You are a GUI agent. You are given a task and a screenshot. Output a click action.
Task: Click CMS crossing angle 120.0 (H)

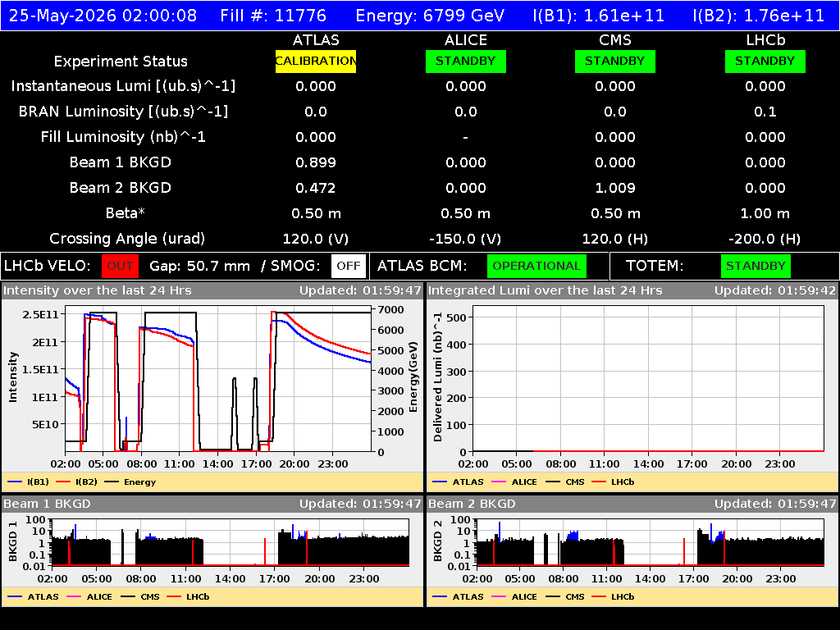point(615,239)
